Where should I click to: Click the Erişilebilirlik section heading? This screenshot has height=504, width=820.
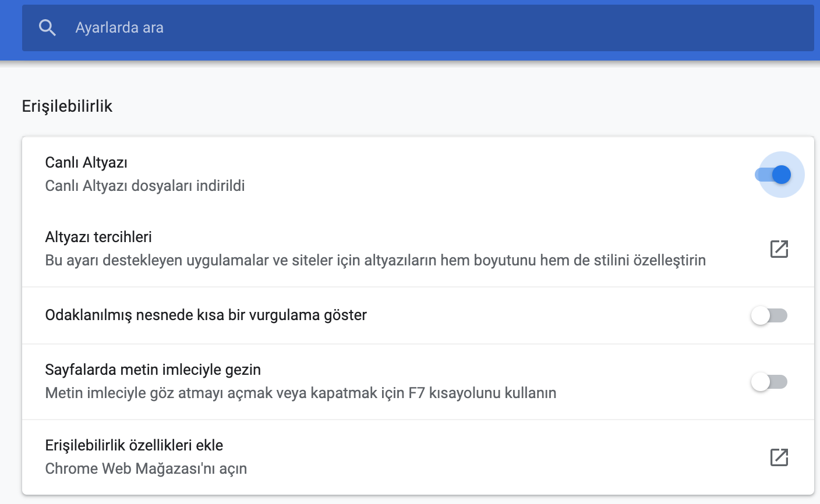click(x=67, y=106)
